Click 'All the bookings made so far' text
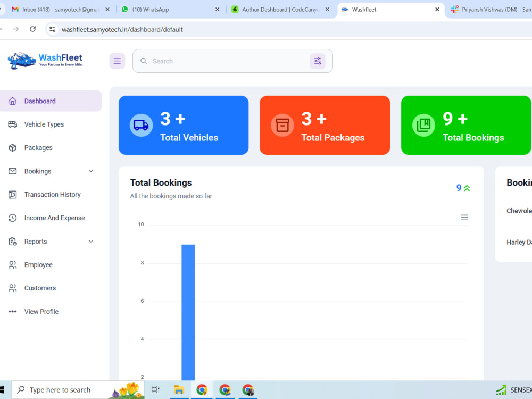532x399 pixels. pyautogui.click(x=171, y=196)
